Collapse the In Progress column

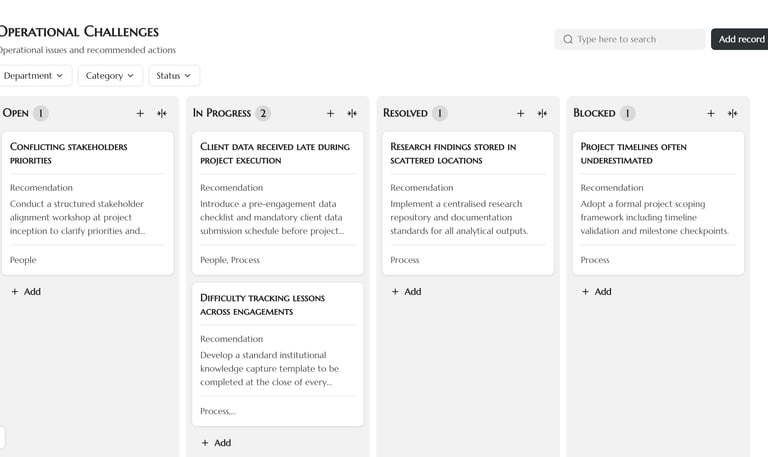(x=352, y=114)
